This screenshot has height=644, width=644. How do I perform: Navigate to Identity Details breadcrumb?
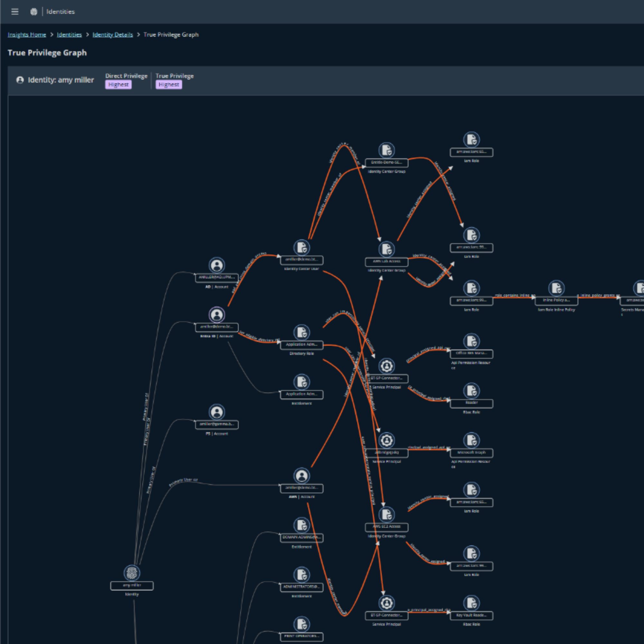pos(113,35)
